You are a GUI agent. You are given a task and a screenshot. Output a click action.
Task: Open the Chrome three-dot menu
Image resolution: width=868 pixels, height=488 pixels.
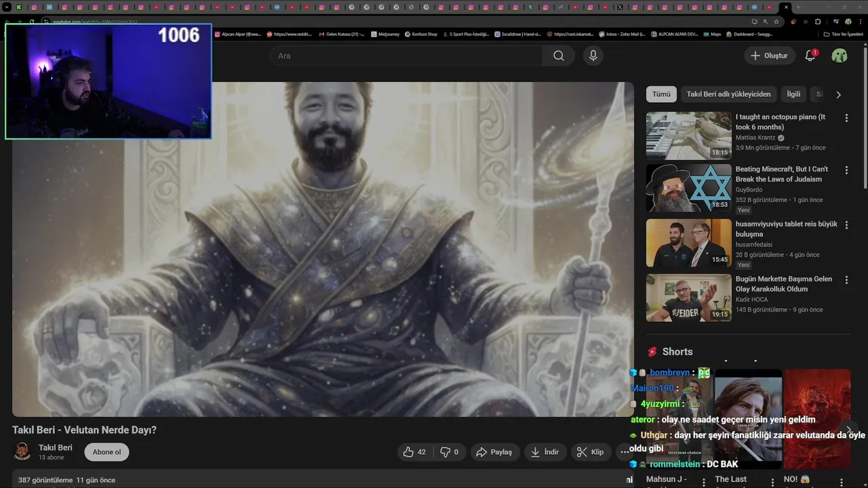click(x=861, y=22)
